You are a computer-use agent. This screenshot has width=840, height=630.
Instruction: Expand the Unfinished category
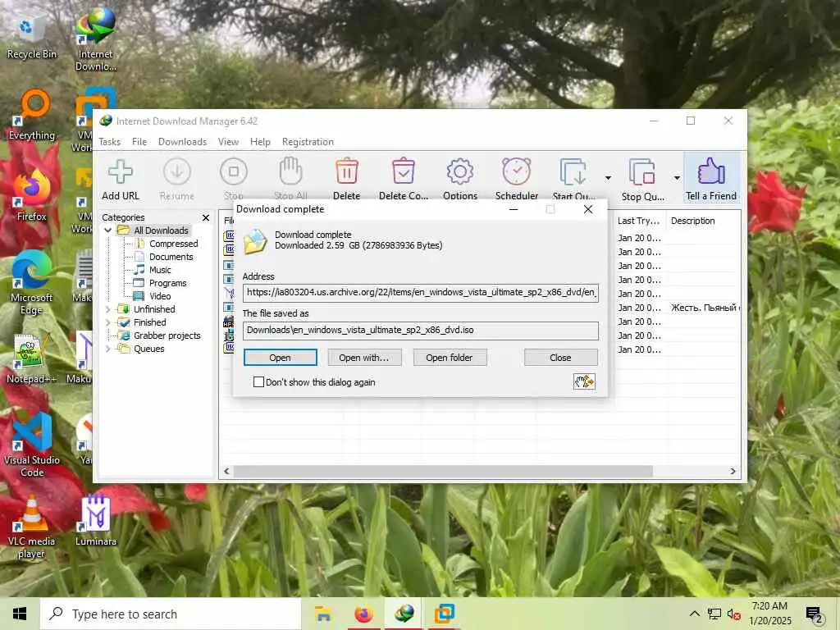tap(107, 309)
